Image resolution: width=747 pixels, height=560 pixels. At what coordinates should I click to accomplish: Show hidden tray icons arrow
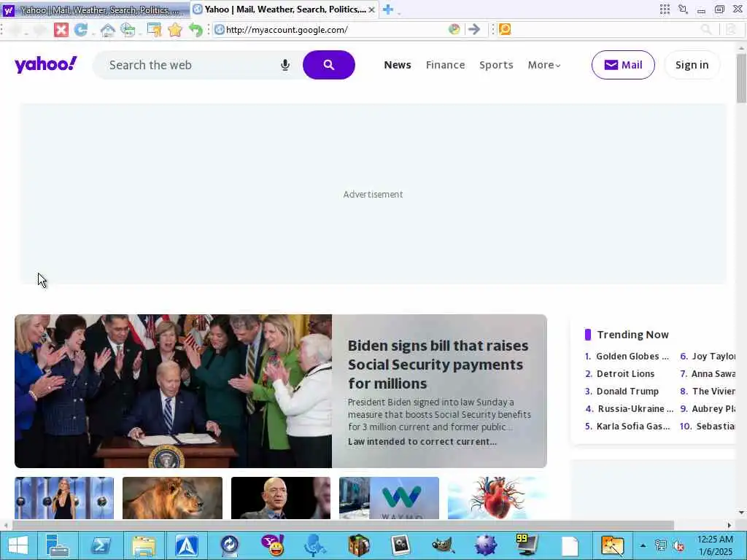click(643, 545)
